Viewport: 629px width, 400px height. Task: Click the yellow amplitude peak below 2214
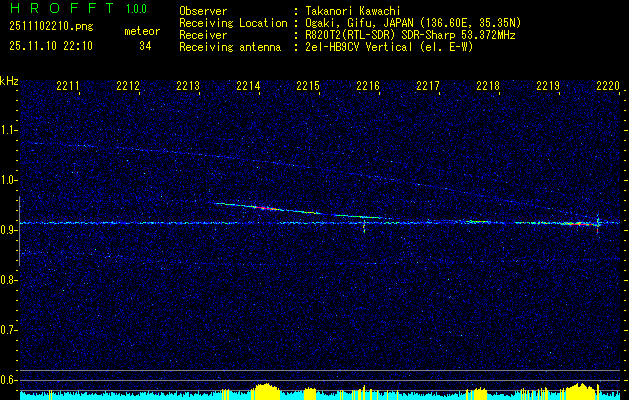(x=265, y=388)
